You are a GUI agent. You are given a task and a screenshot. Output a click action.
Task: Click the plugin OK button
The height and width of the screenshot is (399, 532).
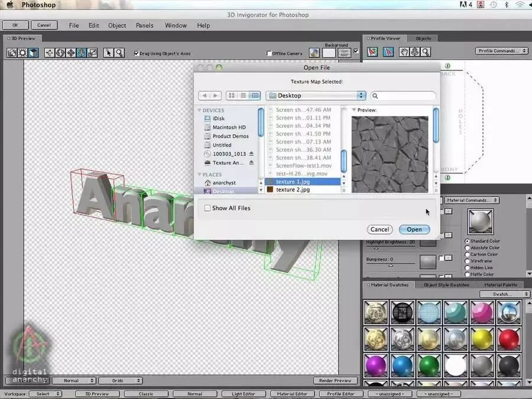[x=15, y=25]
